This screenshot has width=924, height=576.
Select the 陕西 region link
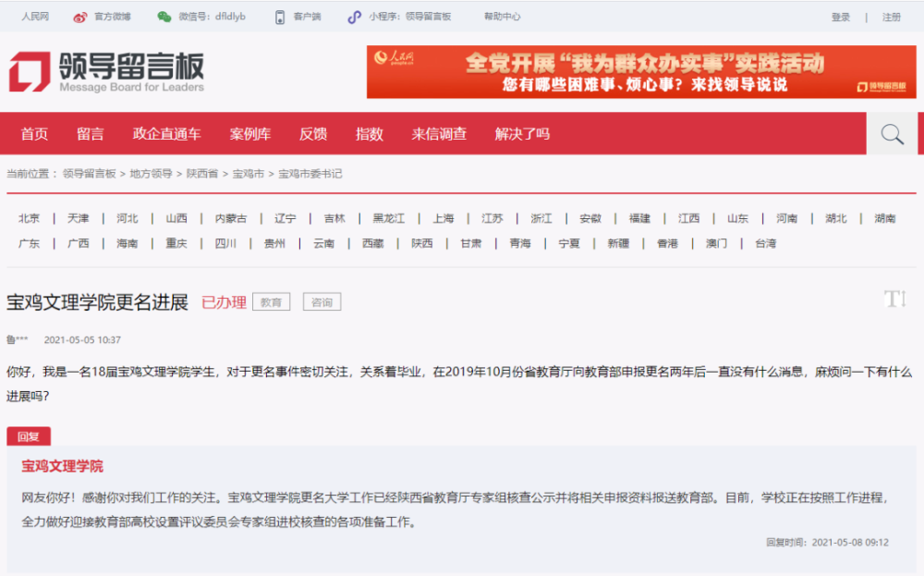[x=422, y=243]
